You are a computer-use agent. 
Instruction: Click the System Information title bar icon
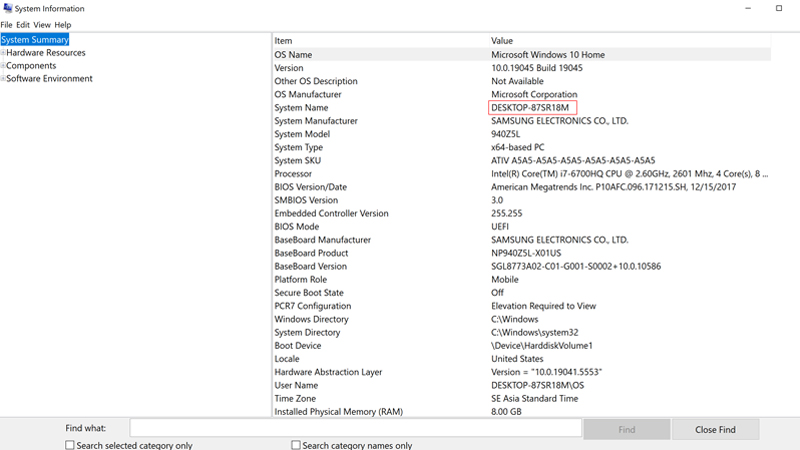click(7, 8)
